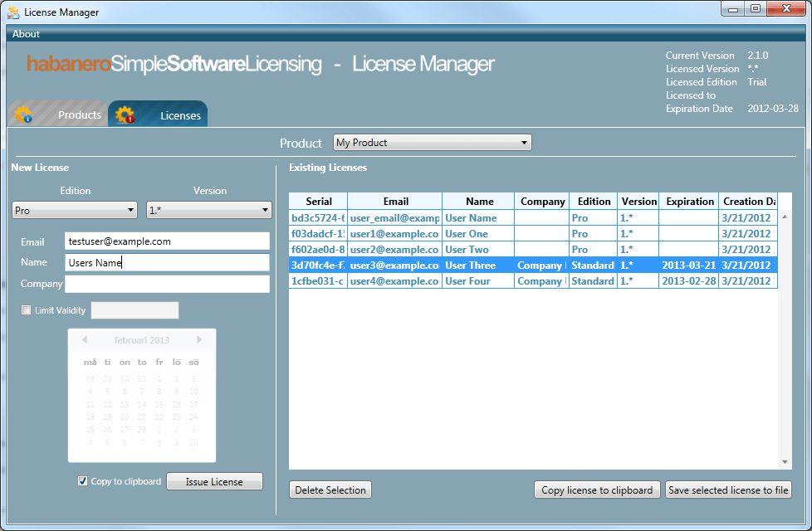
Task: Go to previous month in calendar
Action: (85, 339)
